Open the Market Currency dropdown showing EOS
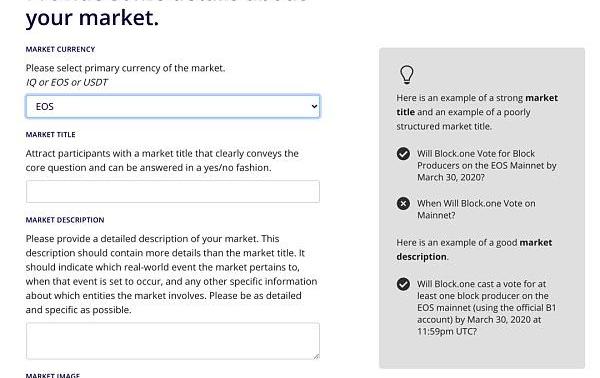This screenshot has height=378, width=600. tap(173, 106)
